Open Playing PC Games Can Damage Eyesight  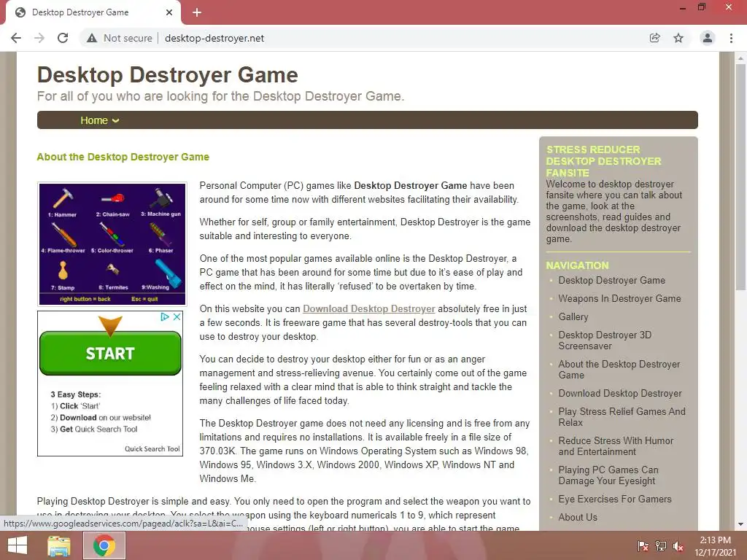tap(608, 475)
